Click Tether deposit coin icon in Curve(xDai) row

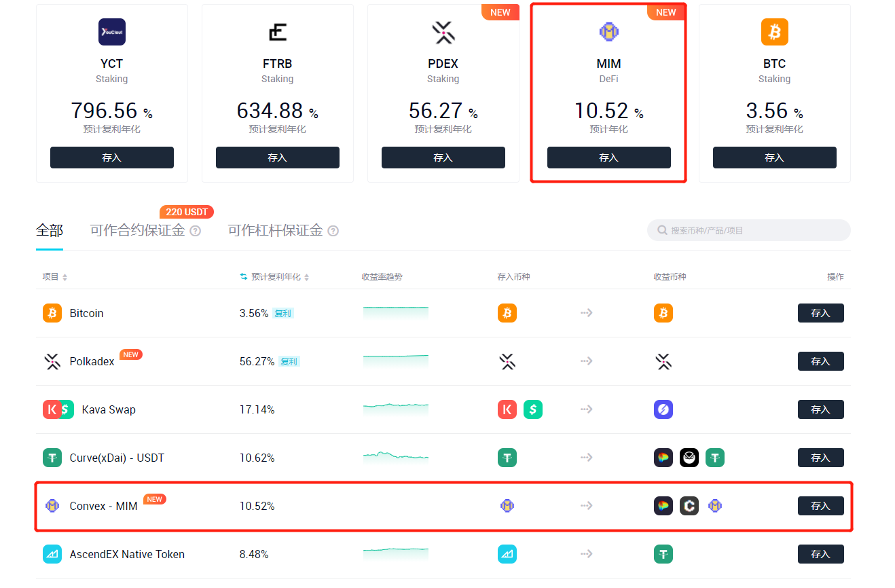(507, 458)
